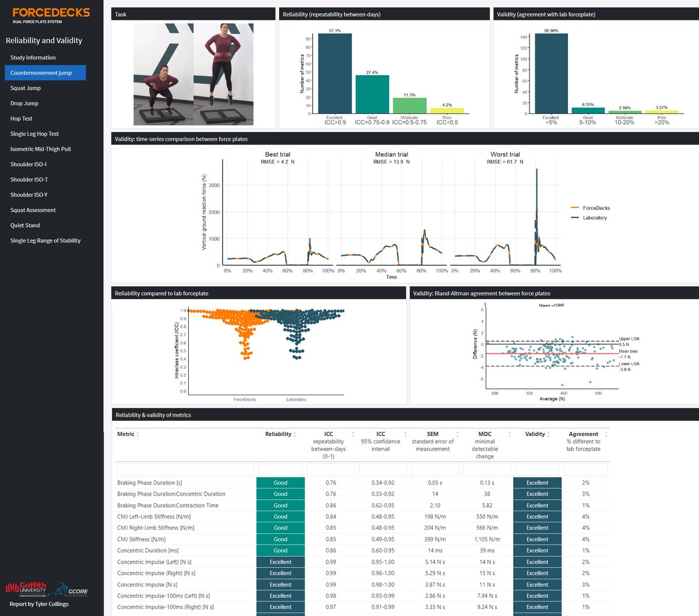This screenshot has height=616, width=699.
Task: Toggle ForceDecks series in time-series legend
Action: (x=590, y=208)
